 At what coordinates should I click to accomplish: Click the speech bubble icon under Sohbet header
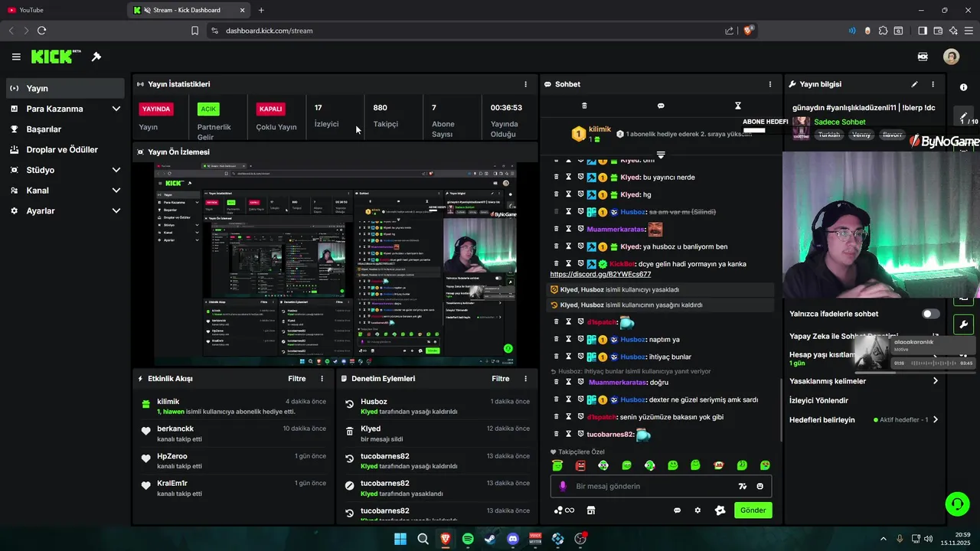click(661, 106)
